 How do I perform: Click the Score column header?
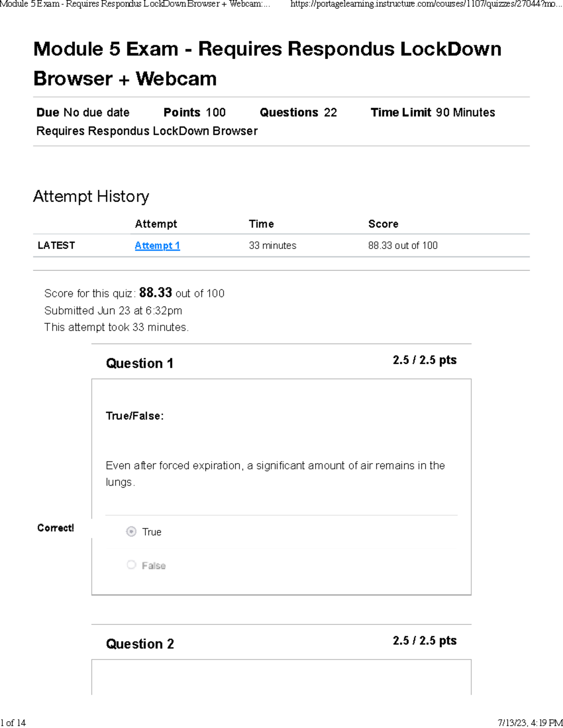tap(383, 224)
